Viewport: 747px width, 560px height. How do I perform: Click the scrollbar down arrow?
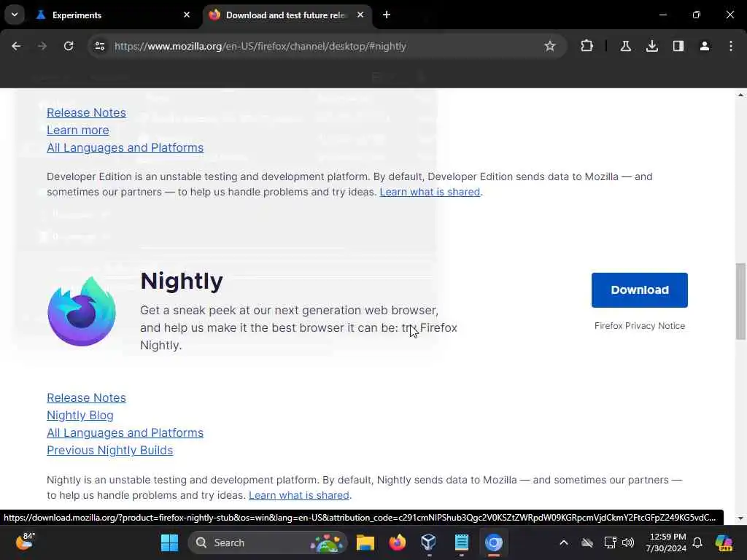(740, 518)
